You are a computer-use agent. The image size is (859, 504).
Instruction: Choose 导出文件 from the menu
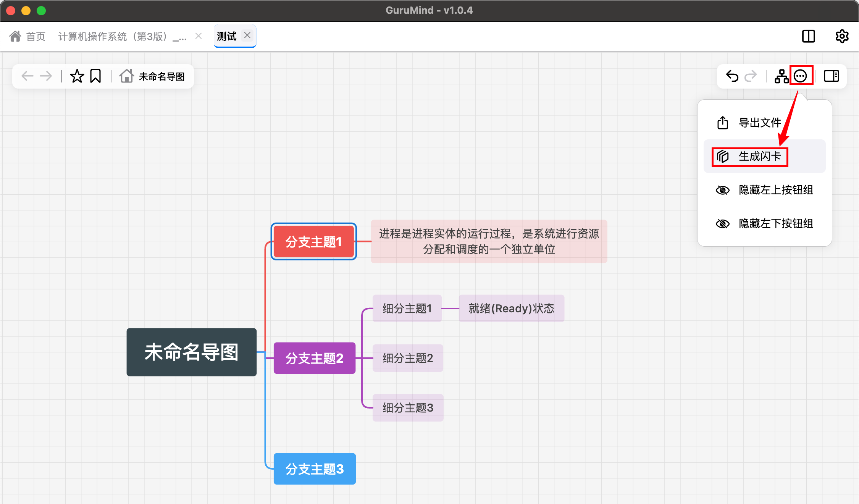pyautogui.click(x=759, y=123)
